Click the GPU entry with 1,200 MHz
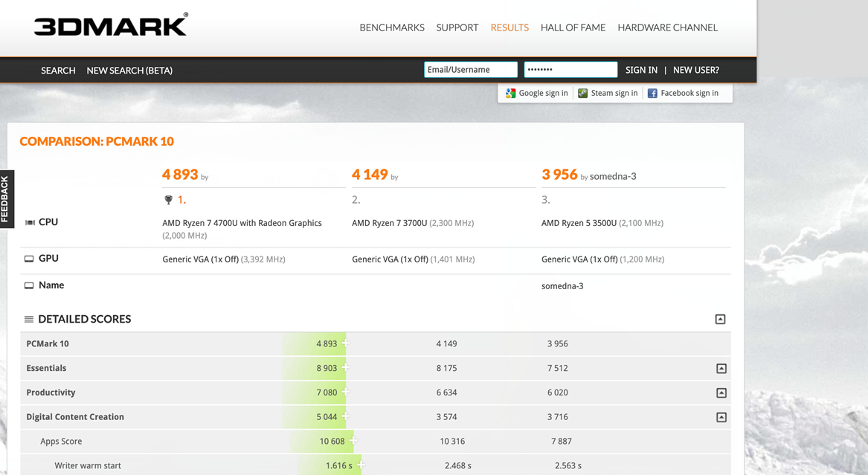 602,259
